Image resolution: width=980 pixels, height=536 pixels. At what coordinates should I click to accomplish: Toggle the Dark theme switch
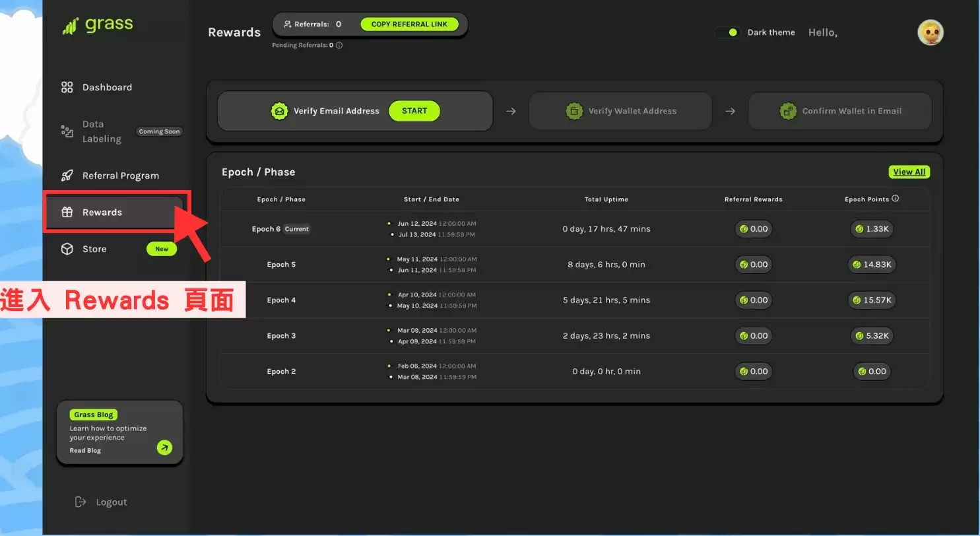point(728,32)
